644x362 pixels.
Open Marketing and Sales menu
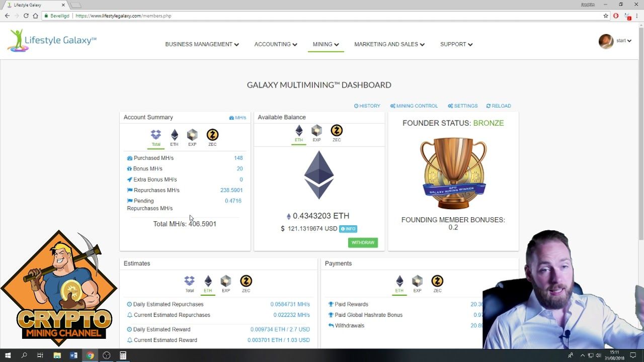pos(389,44)
